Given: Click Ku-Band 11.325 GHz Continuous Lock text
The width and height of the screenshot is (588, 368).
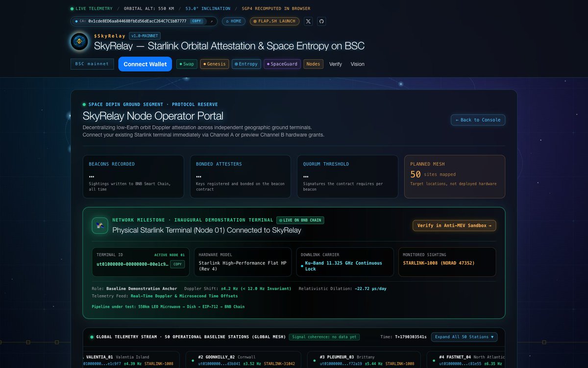Looking at the screenshot, I should pos(343,266).
